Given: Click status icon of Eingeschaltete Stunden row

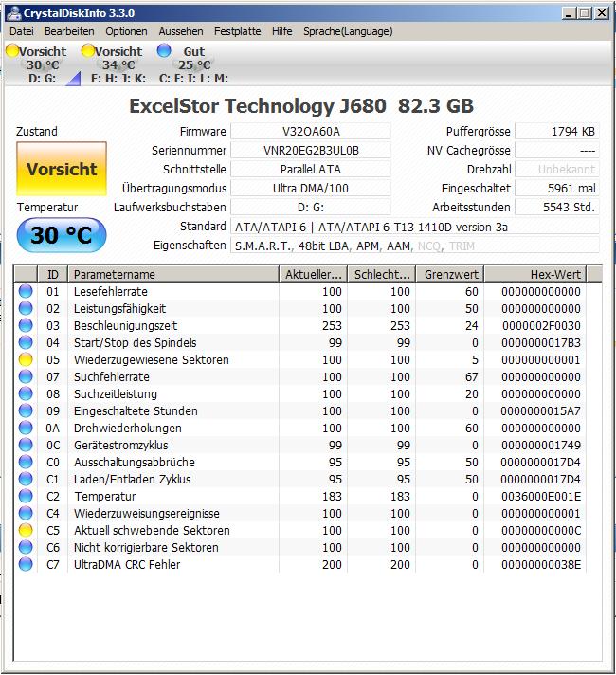Looking at the screenshot, I should (26, 410).
